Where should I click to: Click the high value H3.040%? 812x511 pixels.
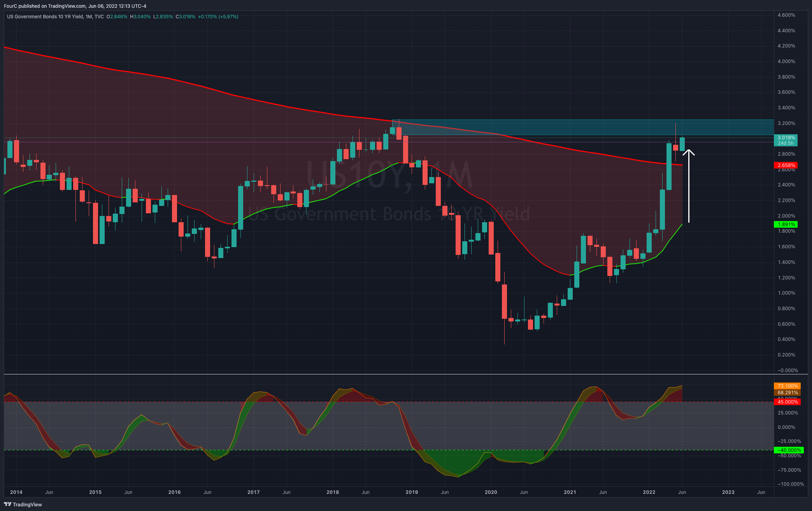pos(140,17)
